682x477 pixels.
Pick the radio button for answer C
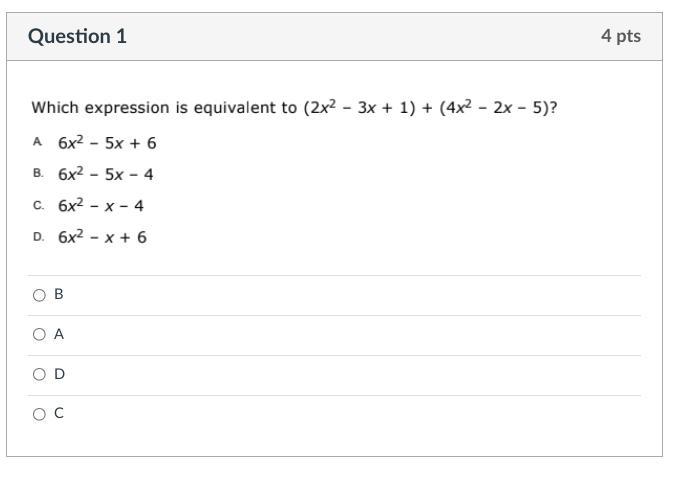click(39, 414)
